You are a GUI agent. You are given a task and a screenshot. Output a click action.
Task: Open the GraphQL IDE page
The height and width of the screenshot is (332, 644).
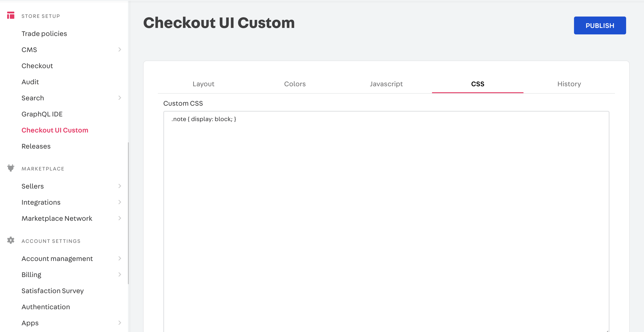point(42,114)
